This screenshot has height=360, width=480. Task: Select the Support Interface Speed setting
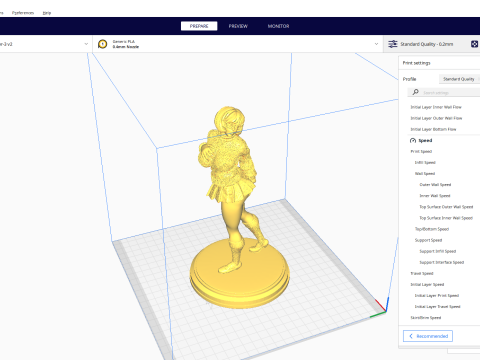tap(441, 262)
